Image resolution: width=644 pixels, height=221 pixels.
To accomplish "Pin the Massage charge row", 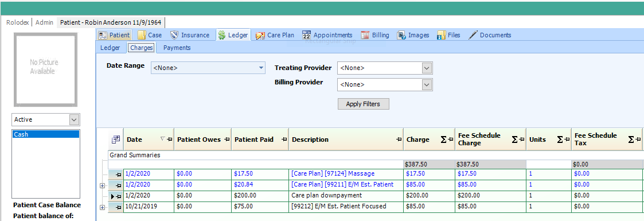I will click(x=118, y=174).
